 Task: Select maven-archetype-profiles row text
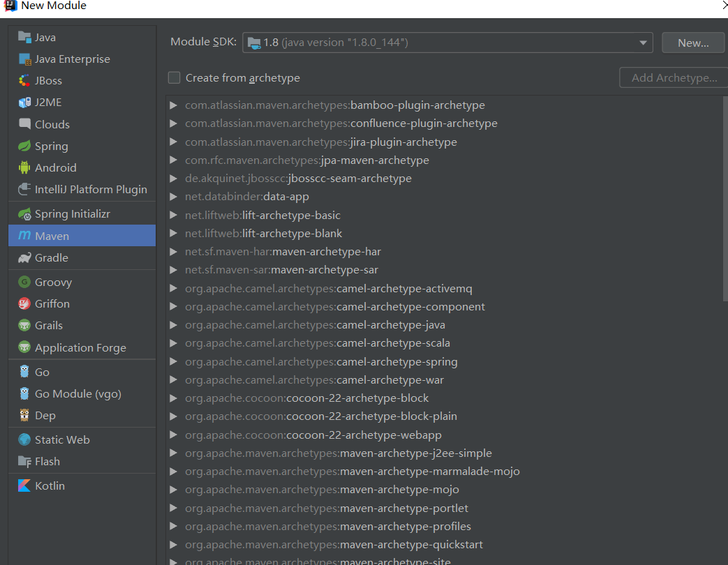328,526
